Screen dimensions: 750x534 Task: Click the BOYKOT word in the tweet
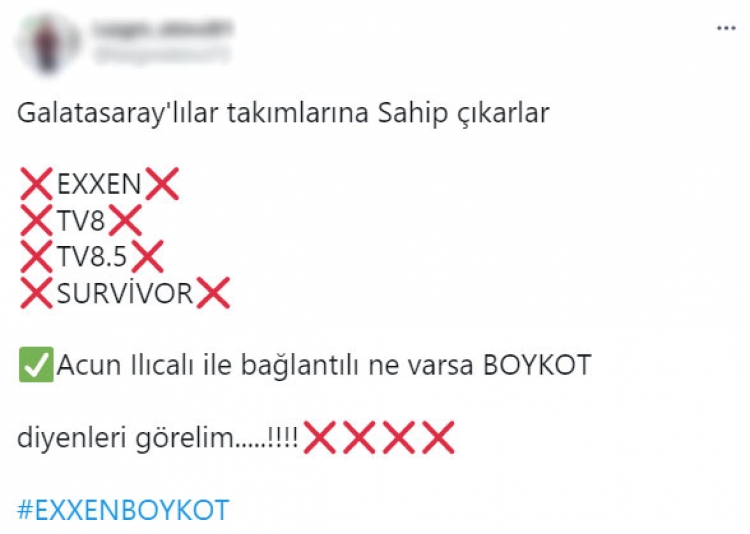[537, 365]
